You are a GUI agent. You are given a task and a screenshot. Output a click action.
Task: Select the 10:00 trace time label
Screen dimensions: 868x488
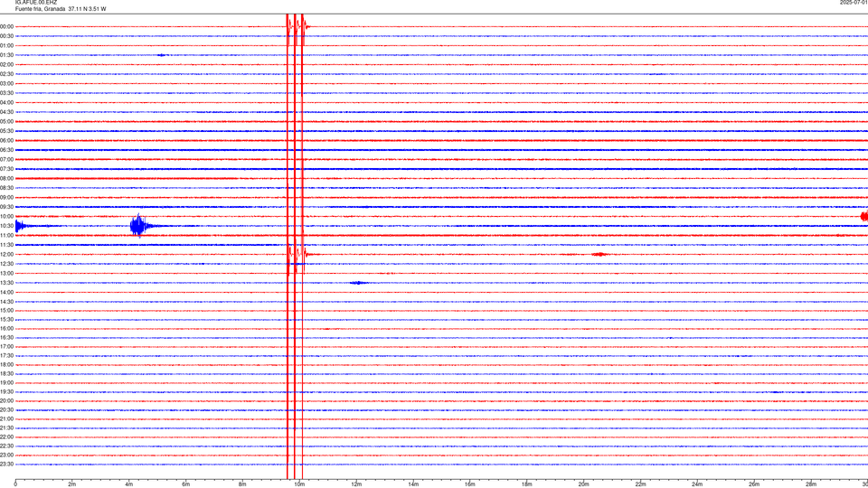(6, 216)
